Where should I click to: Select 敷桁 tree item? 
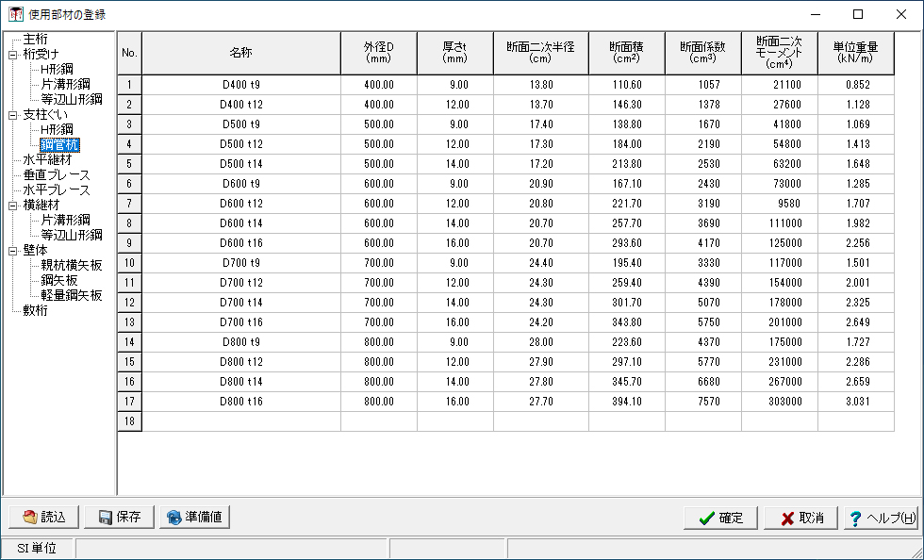pyautogui.click(x=36, y=310)
